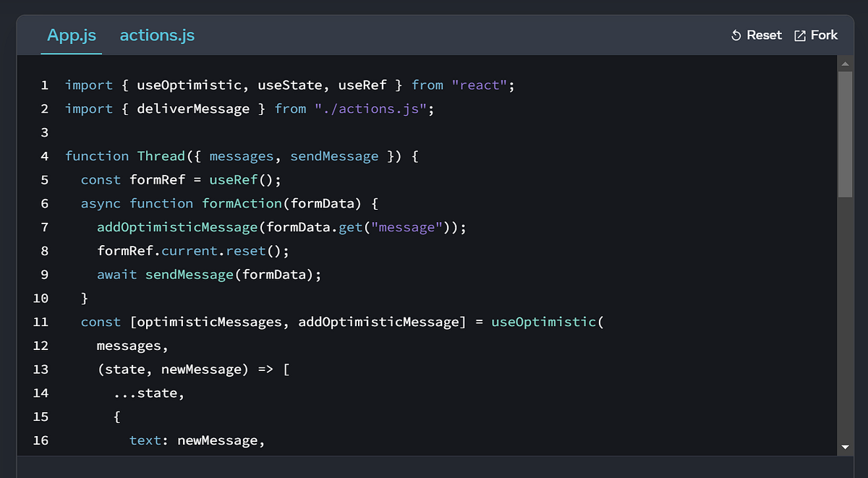The height and width of the screenshot is (478, 868).
Task: Click the Reset button
Action: [757, 35]
